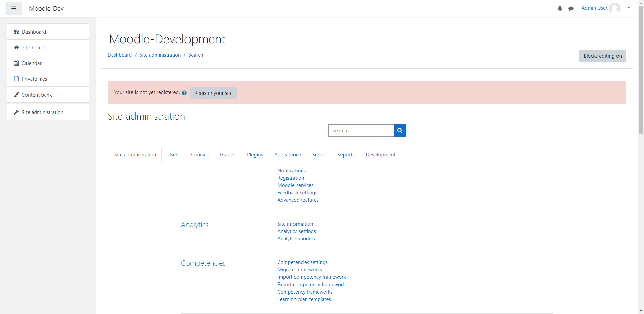Switch to the Server tab
Image resolution: width=644 pixels, height=314 pixels.
(x=319, y=155)
